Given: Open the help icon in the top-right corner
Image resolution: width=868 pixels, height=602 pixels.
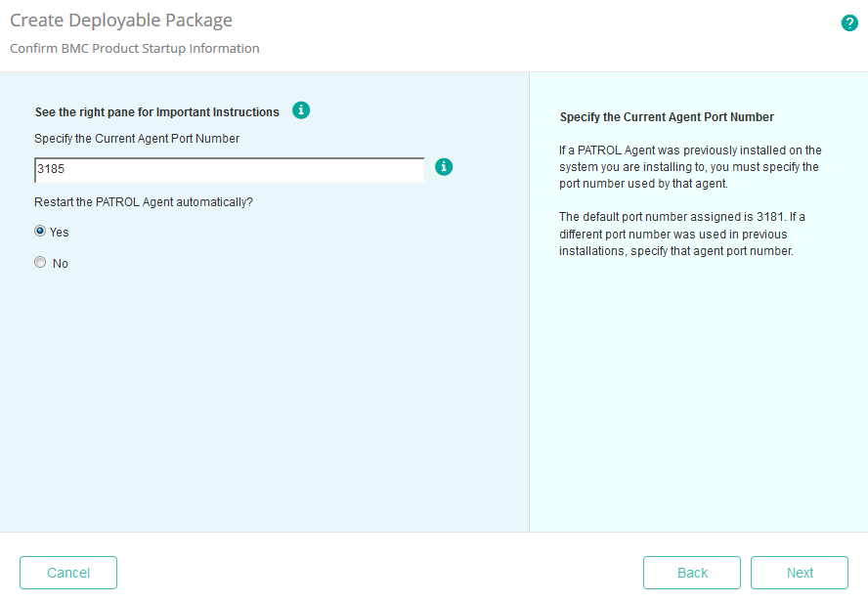Looking at the screenshot, I should click(x=849, y=22).
